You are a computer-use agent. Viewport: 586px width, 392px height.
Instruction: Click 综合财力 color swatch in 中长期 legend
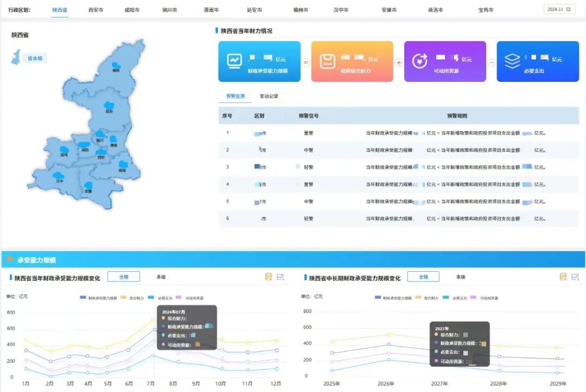(x=418, y=298)
